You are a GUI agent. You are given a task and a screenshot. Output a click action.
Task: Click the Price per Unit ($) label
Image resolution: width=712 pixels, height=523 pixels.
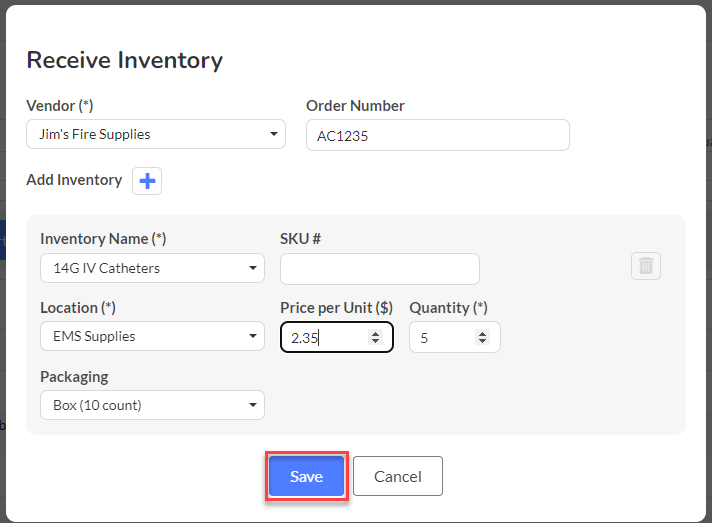[x=336, y=308]
